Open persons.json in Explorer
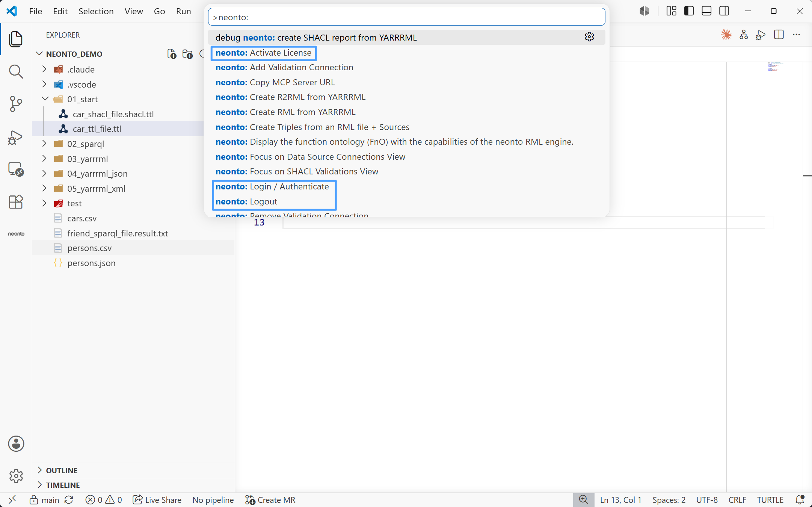This screenshot has width=812, height=507. coord(91,263)
